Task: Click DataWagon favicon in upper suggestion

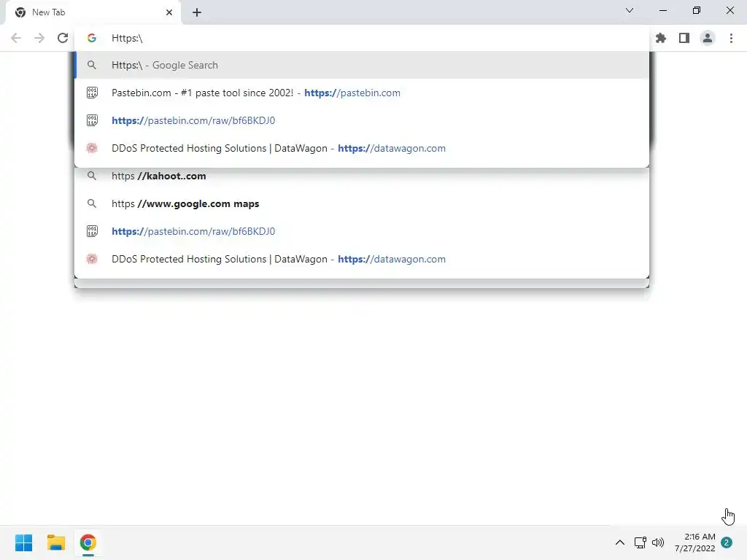Action: pos(92,148)
